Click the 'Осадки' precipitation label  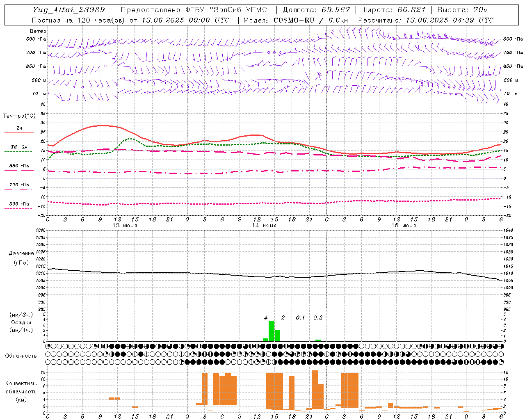pos(21,322)
